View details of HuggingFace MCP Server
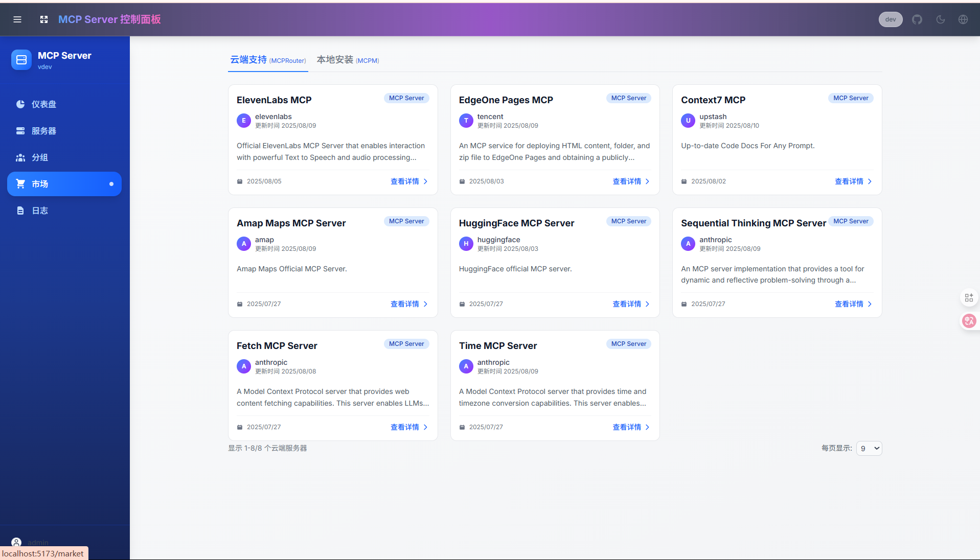 [631, 304]
